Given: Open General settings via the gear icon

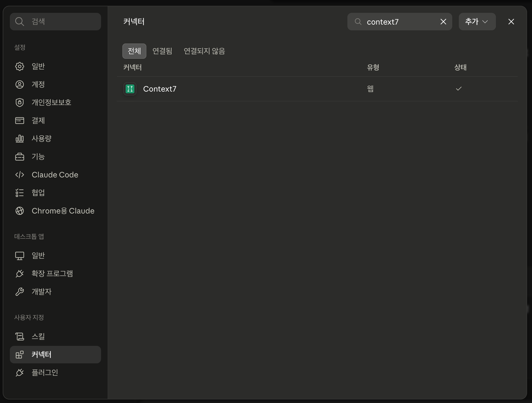Looking at the screenshot, I should [20, 66].
